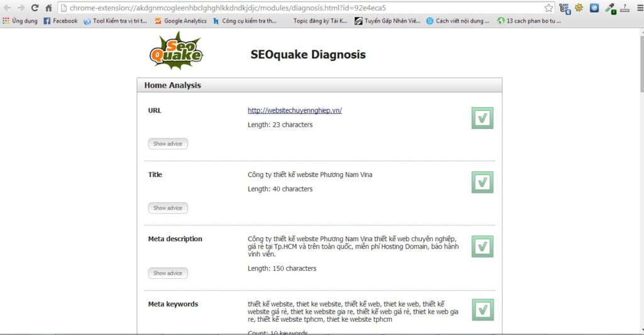Image resolution: width=644 pixels, height=335 pixels.
Task: Open the Ứng dụng apps shortcut
Action: 19,21
